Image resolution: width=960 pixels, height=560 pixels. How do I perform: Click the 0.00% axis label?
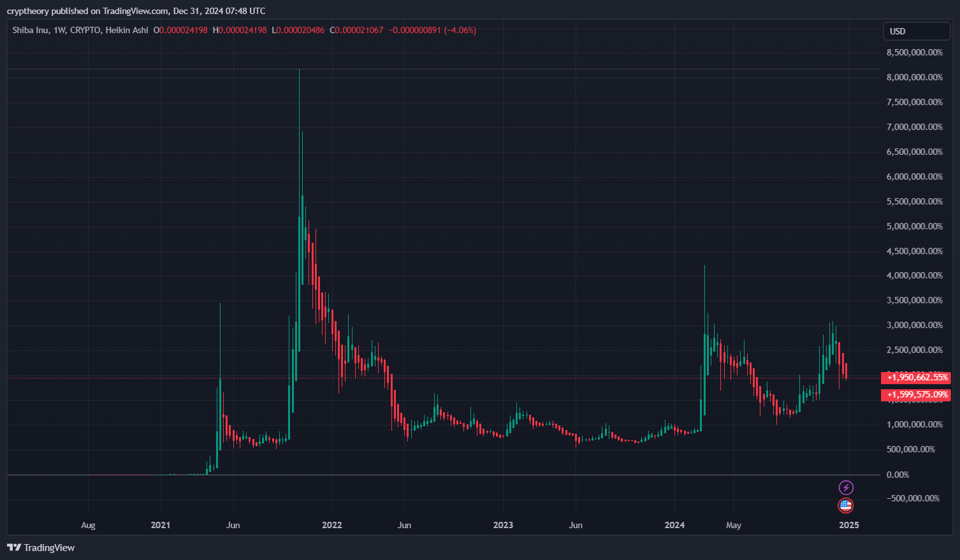click(898, 475)
